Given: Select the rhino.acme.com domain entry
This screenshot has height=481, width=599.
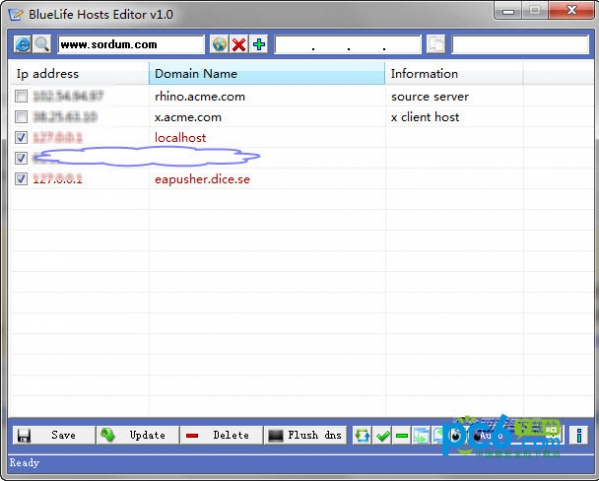Looking at the screenshot, I should (x=200, y=96).
